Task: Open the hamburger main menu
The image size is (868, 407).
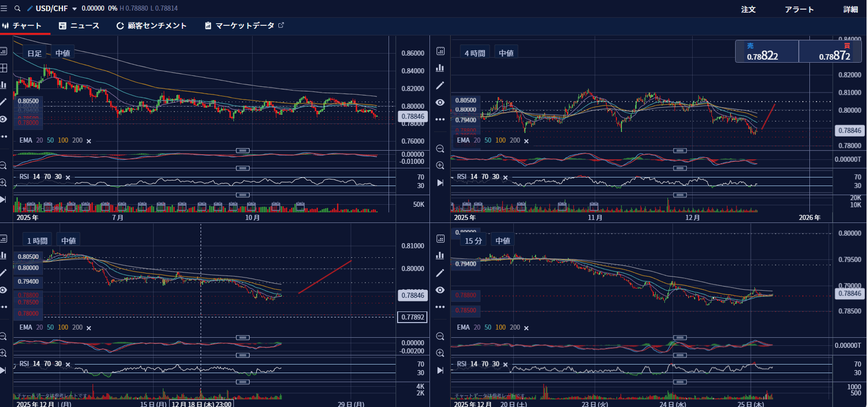Action: pos(4,9)
